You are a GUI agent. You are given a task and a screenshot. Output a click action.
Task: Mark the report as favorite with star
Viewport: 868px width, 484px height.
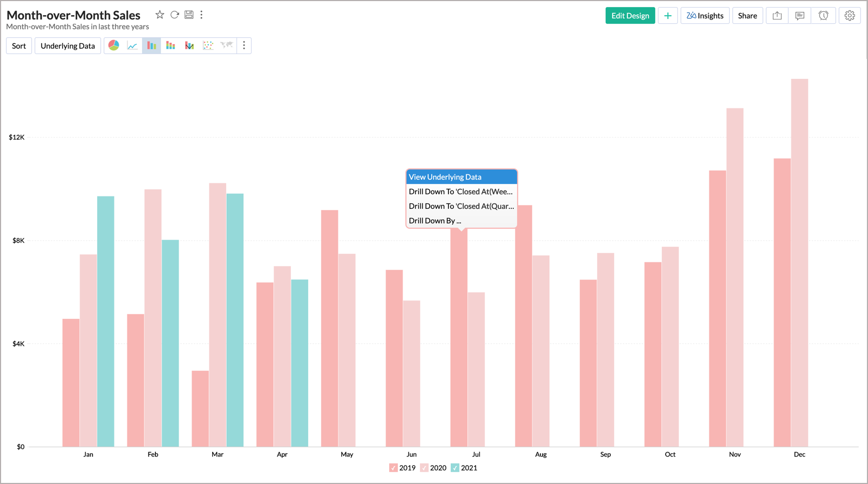[160, 15]
